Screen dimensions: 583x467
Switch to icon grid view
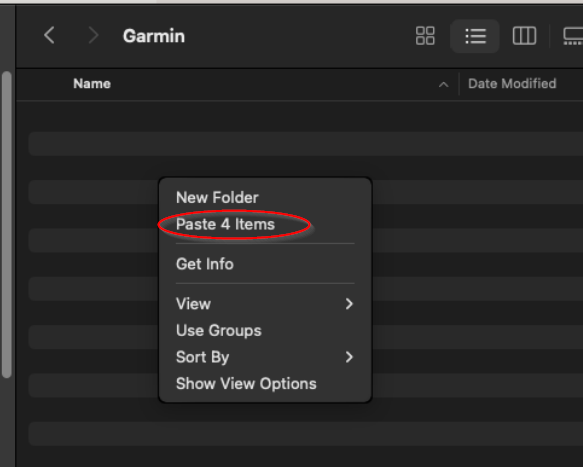425,36
